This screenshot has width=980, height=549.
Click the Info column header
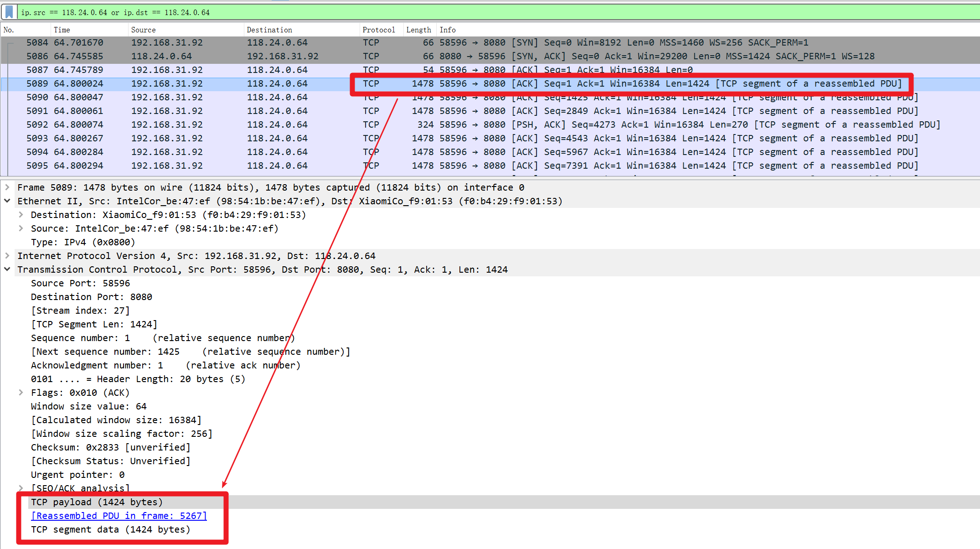coord(447,30)
